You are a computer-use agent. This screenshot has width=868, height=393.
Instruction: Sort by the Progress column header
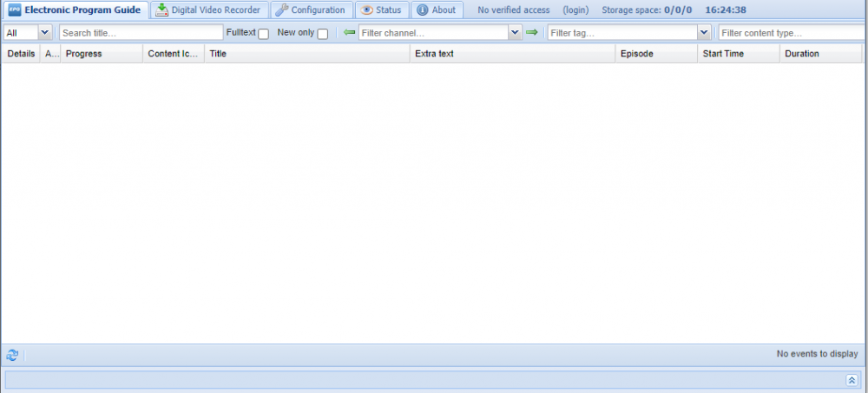102,54
